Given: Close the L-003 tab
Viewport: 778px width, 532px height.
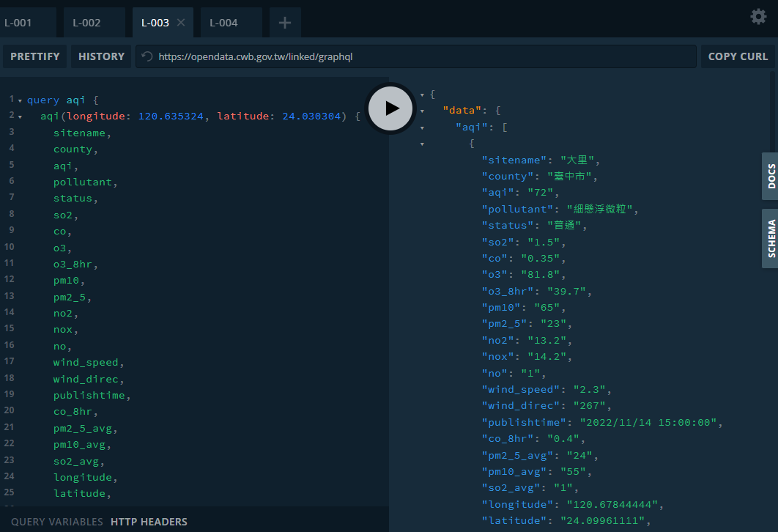Looking at the screenshot, I should (181, 23).
